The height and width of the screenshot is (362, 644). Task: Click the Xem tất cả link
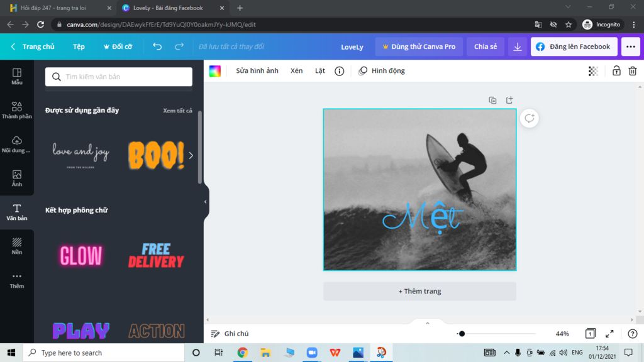(x=177, y=111)
